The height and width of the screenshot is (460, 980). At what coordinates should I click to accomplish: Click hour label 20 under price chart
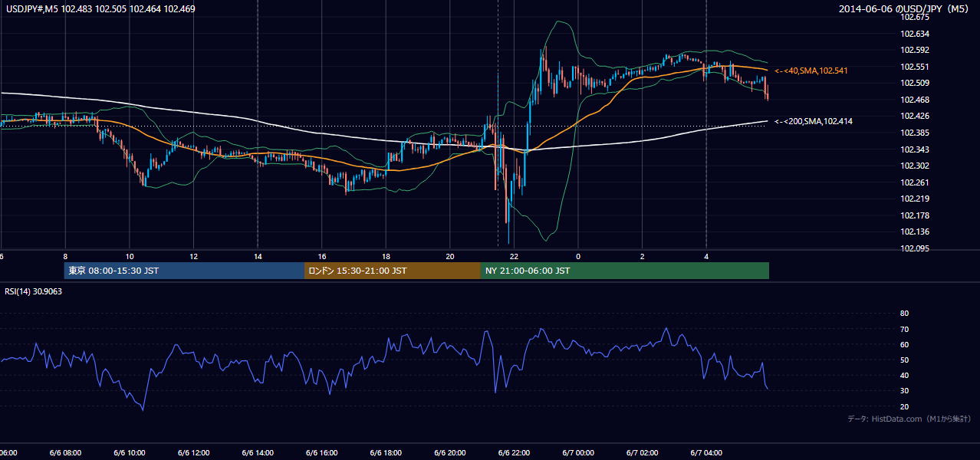450,257
